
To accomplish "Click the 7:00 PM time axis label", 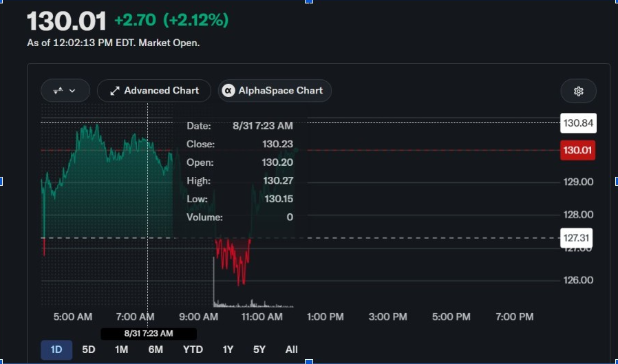I will [x=515, y=317].
